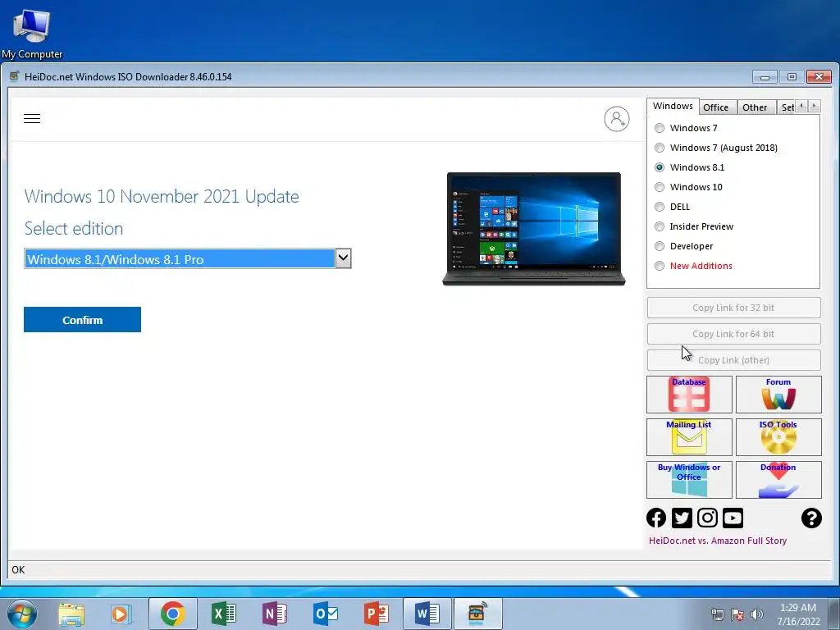Click the taskbar clock showing 1:29 AM

tap(798, 614)
